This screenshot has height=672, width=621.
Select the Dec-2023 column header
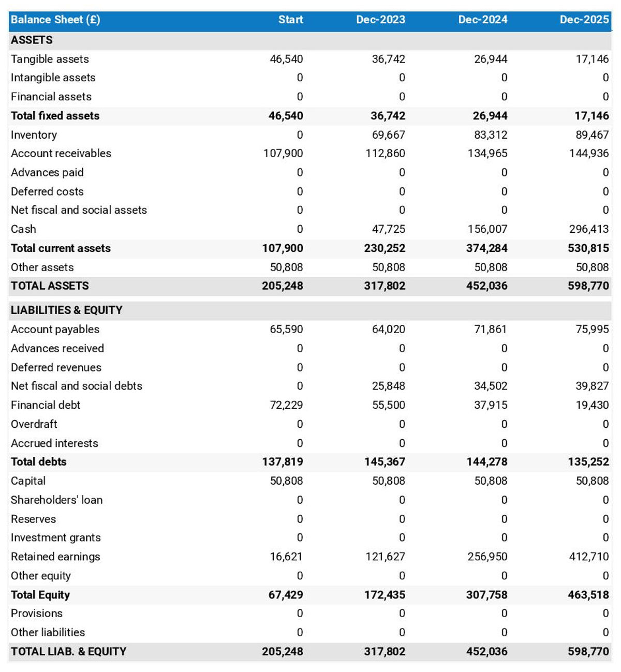pos(380,20)
